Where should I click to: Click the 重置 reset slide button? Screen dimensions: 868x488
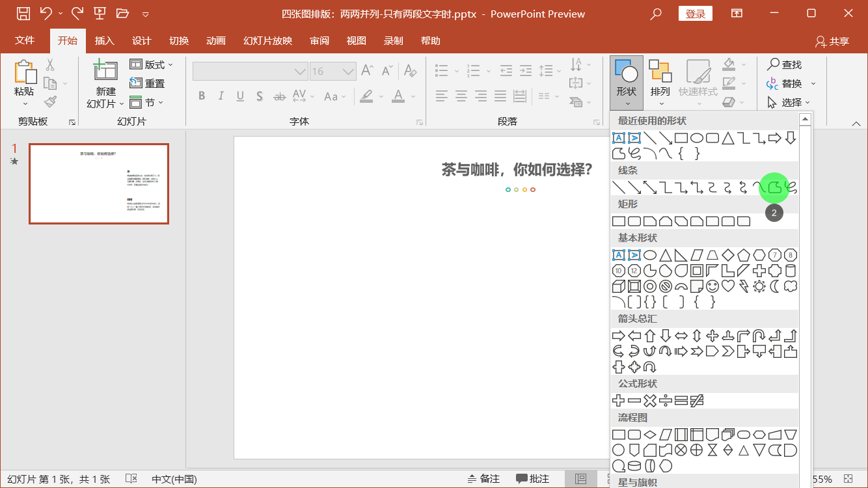147,83
